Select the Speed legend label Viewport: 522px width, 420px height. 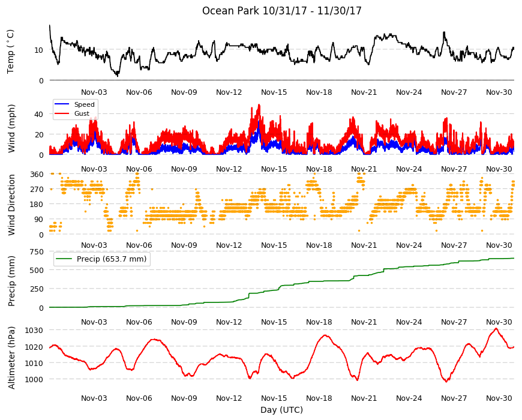coord(84,104)
